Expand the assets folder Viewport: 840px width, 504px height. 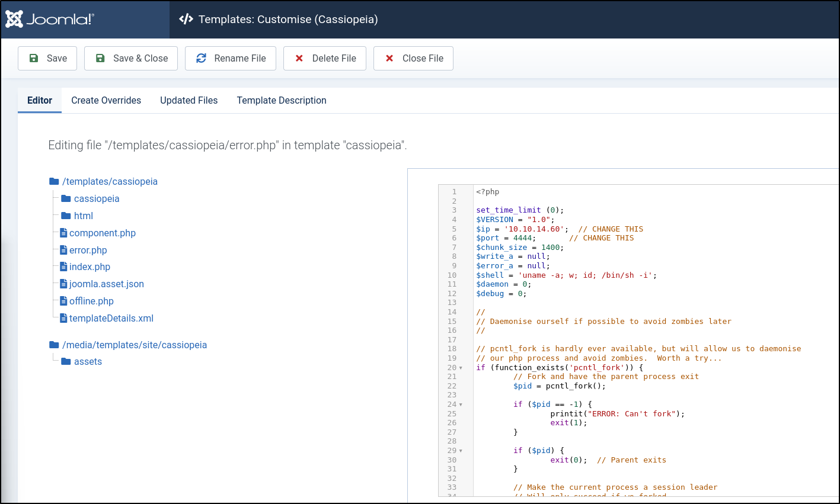point(88,361)
